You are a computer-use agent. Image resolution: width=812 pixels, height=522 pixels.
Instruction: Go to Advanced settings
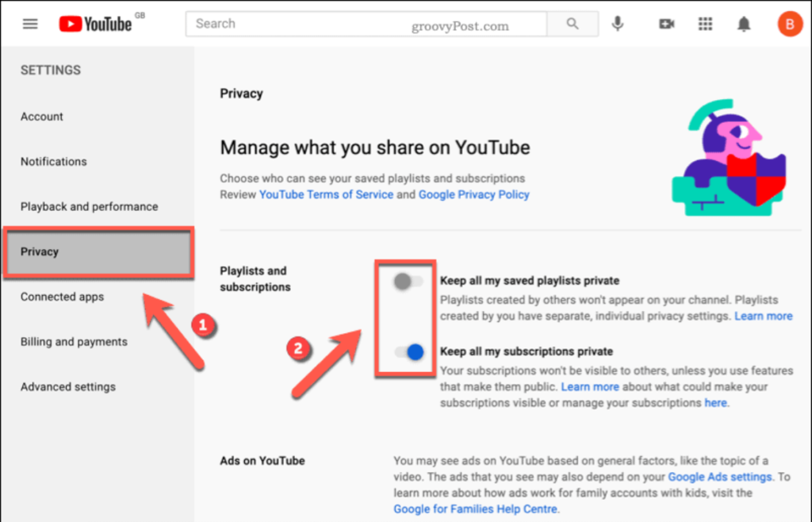(68, 387)
